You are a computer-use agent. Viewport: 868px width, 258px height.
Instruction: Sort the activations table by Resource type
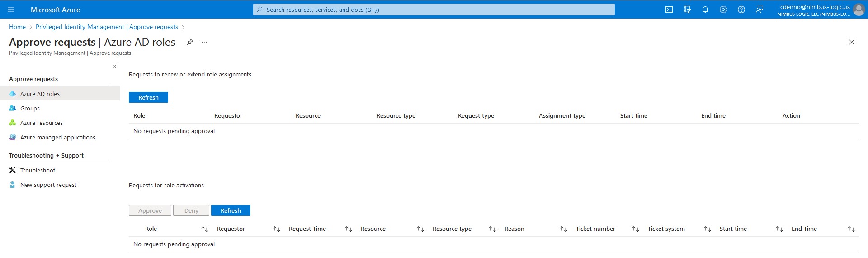click(x=492, y=229)
